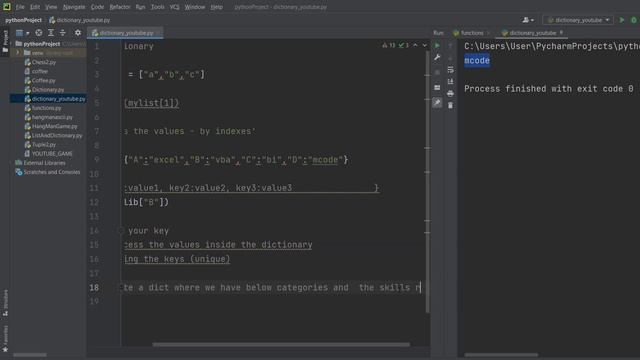
Task: Select HangManGame.py in project tree
Action: click(54, 127)
